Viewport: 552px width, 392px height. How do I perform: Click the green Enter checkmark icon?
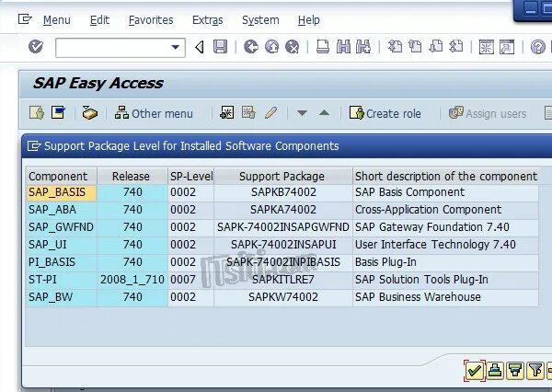(36, 47)
